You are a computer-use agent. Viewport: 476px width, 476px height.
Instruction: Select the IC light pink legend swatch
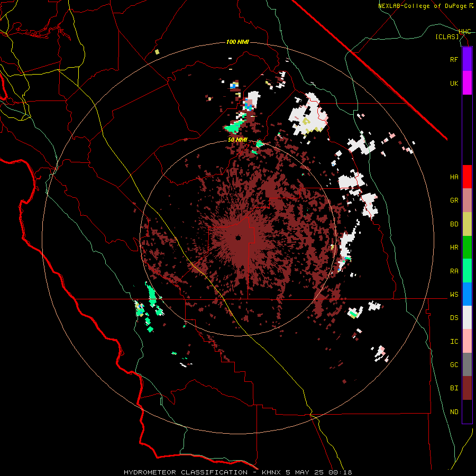(x=467, y=341)
